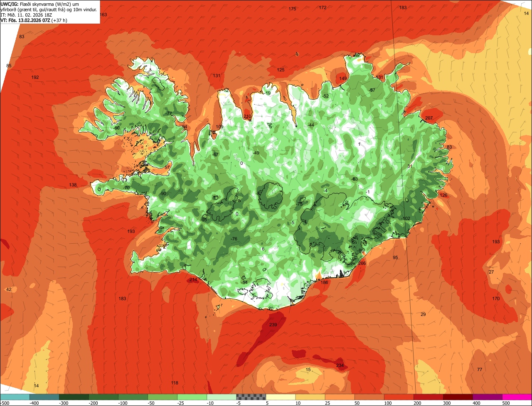This screenshot has height=406, width=532.
Task: Click the flux value 138 west of Iceland
Action: [x=73, y=185]
